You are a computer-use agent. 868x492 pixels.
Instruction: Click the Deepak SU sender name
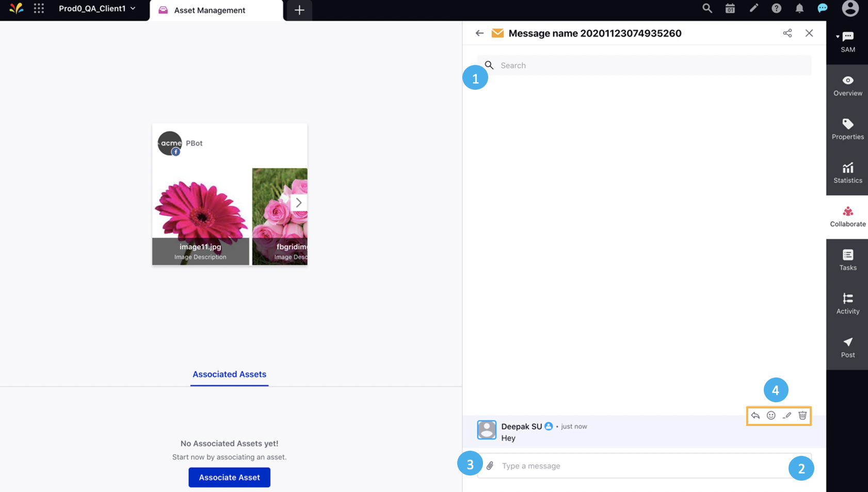pyautogui.click(x=521, y=427)
